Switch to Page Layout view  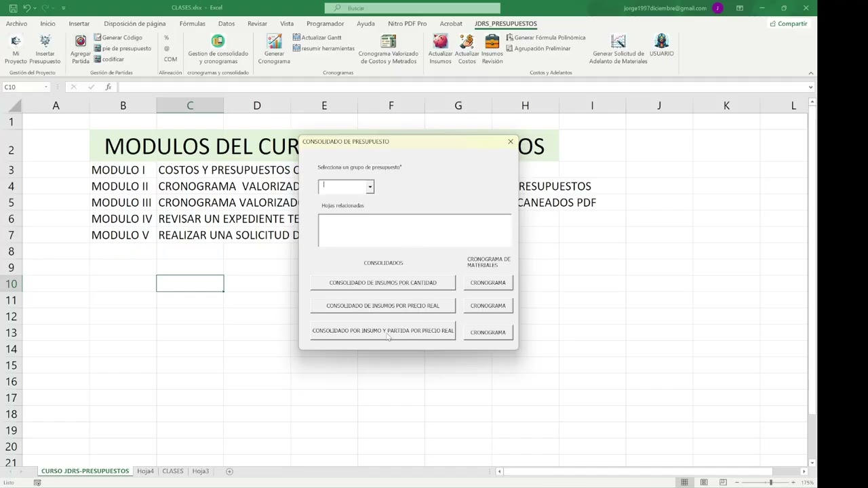704,482
